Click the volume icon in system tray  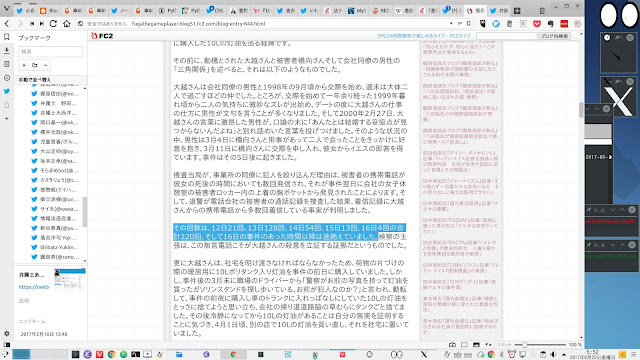553,354
